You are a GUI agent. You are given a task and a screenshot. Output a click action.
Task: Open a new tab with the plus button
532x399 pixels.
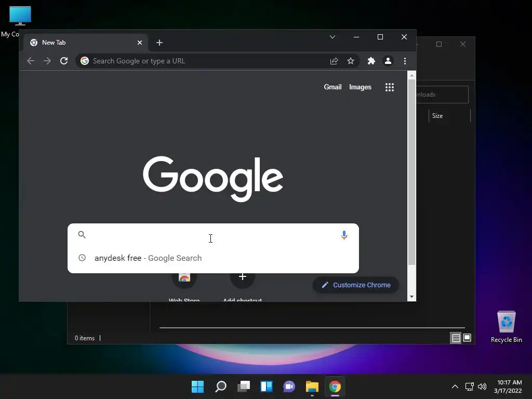[159, 43]
